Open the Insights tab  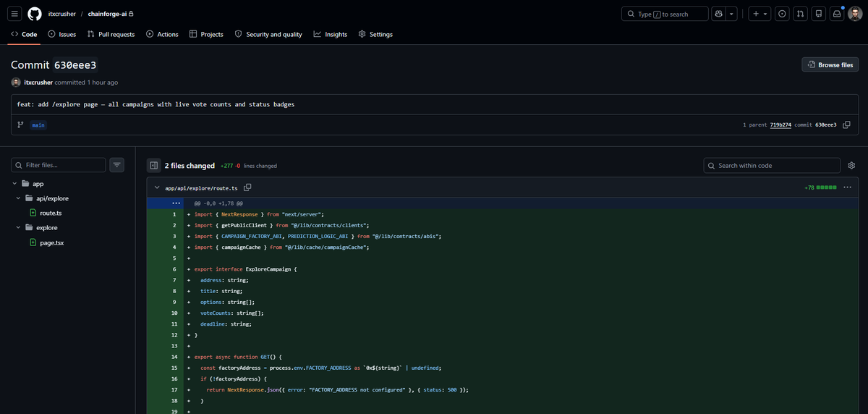pos(330,34)
